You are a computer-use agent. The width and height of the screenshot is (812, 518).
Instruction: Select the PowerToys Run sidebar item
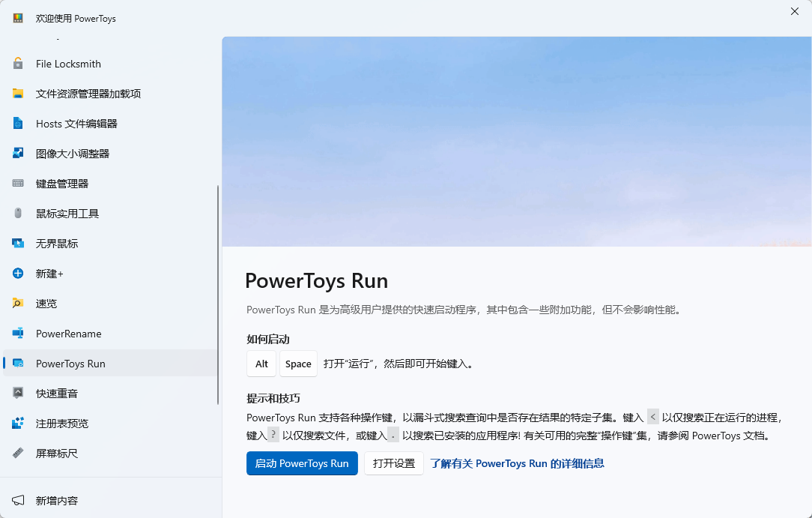coord(111,364)
